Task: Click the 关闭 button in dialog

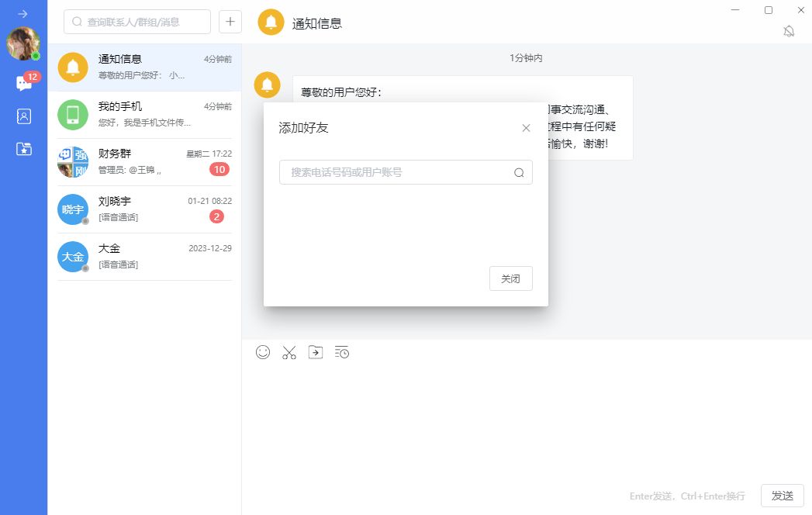Action: coord(510,279)
